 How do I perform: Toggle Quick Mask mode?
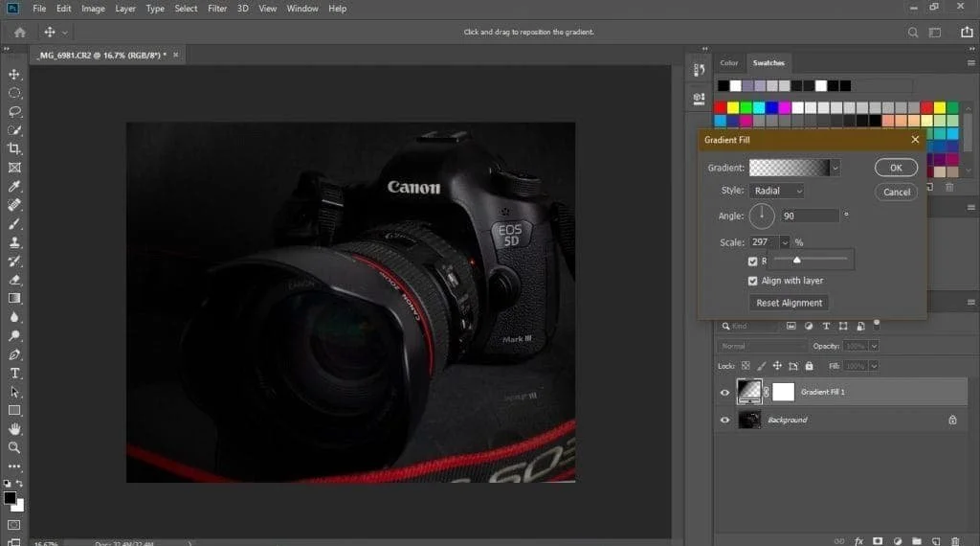pyautogui.click(x=14, y=525)
